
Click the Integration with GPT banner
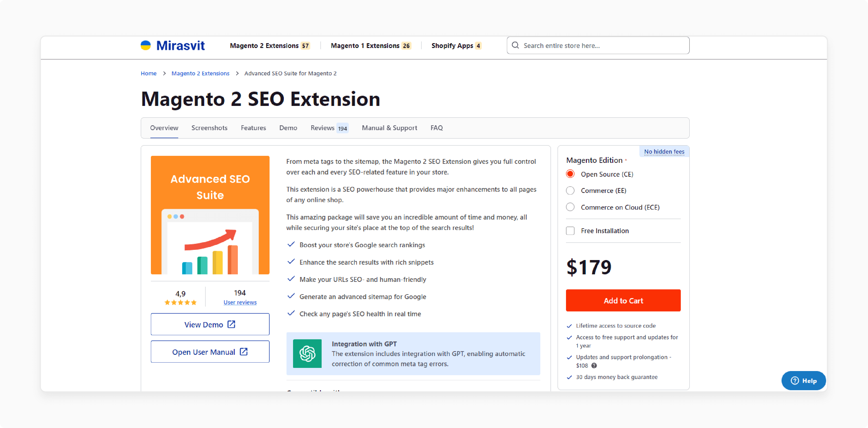click(413, 353)
